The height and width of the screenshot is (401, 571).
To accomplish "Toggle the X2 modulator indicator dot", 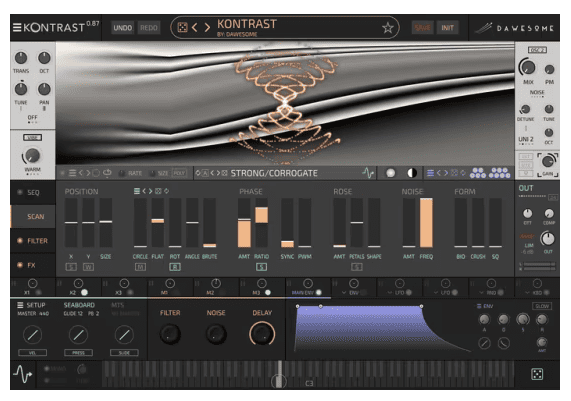I will tap(84, 292).
